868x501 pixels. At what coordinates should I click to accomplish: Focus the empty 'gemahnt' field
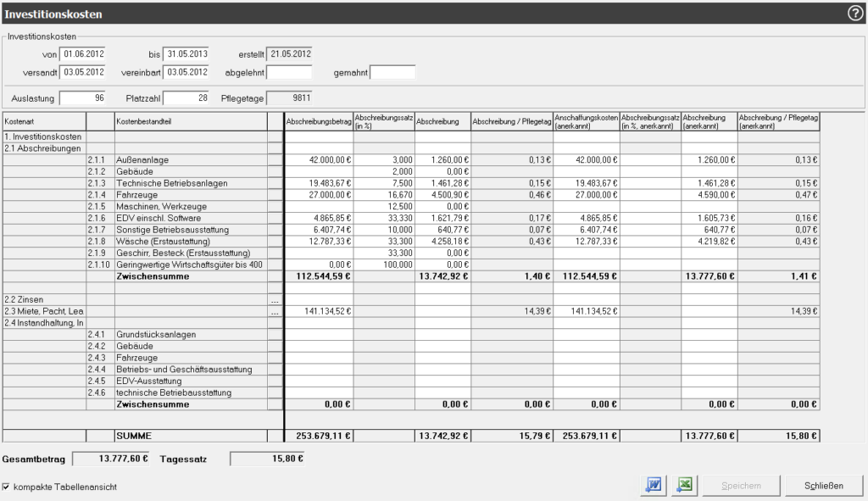click(x=392, y=72)
